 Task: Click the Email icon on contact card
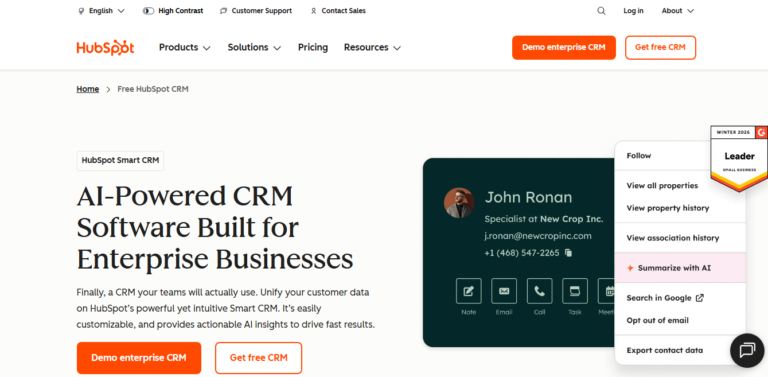[x=504, y=291]
